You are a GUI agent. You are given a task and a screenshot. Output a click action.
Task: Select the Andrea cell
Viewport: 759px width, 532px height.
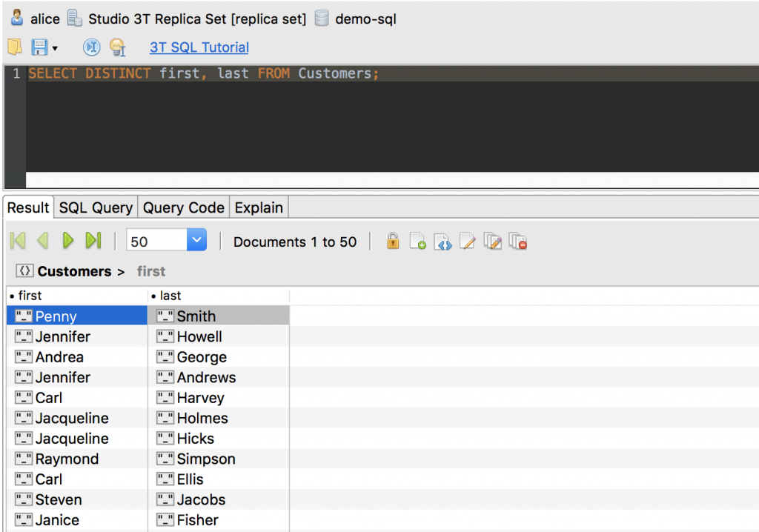(77, 356)
